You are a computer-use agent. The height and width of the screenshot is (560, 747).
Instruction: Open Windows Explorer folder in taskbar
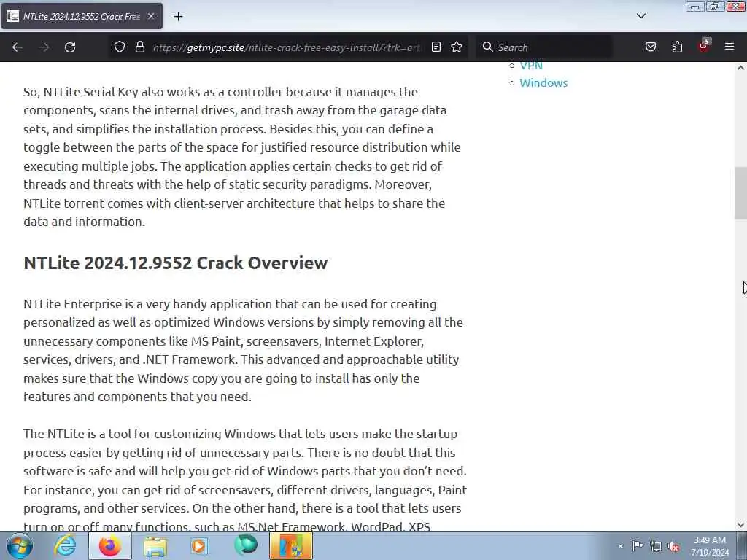pyautogui.click(x=155, y=546)
